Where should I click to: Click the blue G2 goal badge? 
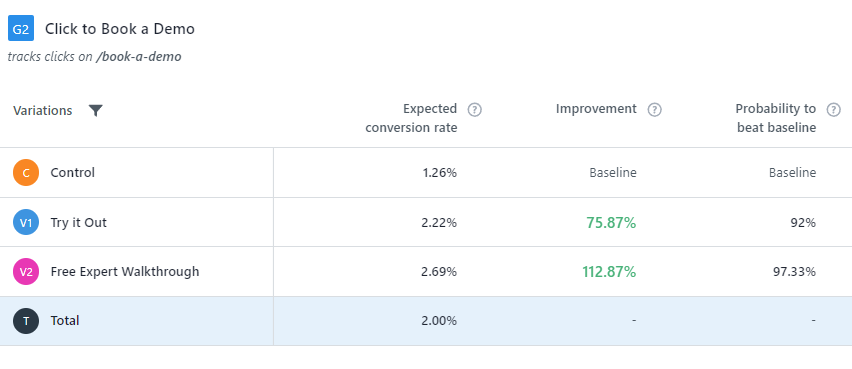tap(21, 28)
